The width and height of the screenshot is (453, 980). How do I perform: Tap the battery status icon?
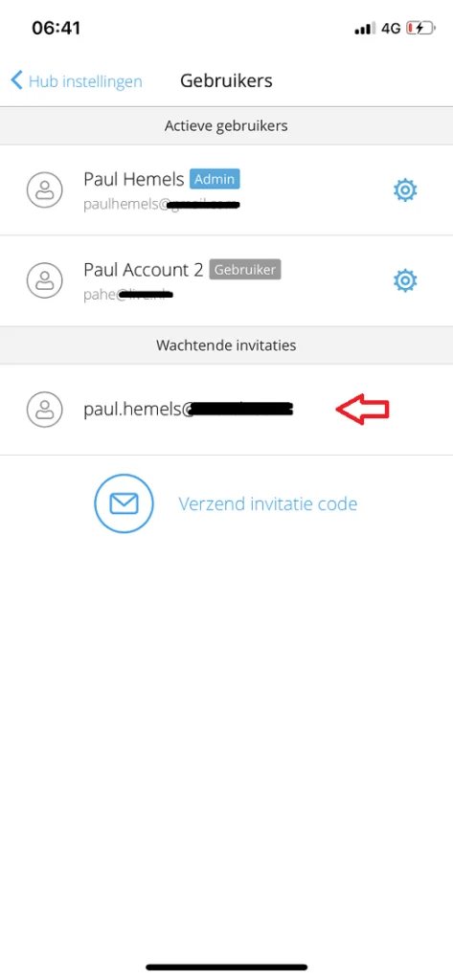(419, 28)
